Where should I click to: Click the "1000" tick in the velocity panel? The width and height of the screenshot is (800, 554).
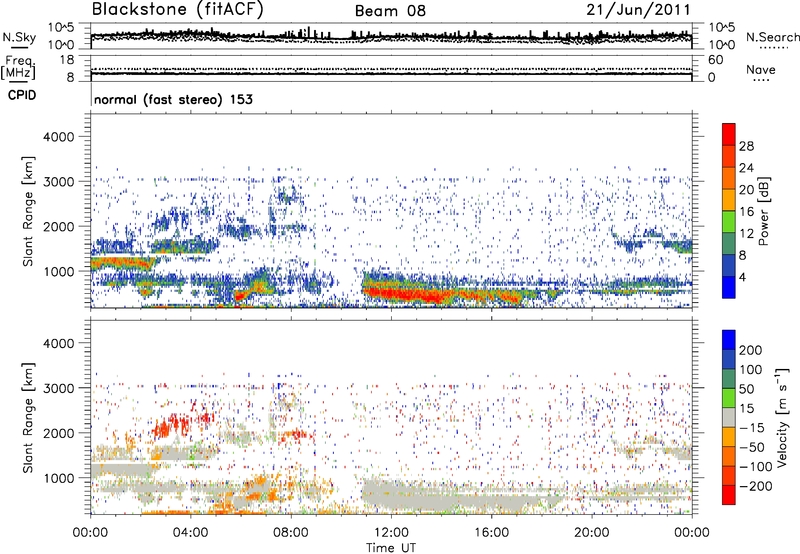pyautogui.click(x=59, y=478)
